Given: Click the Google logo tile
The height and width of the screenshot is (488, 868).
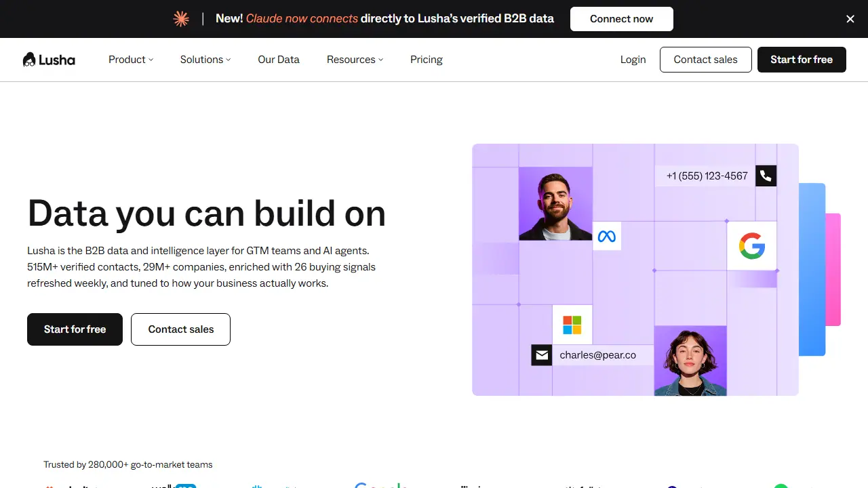Looking at the screenshot, I should pos(751,245).
